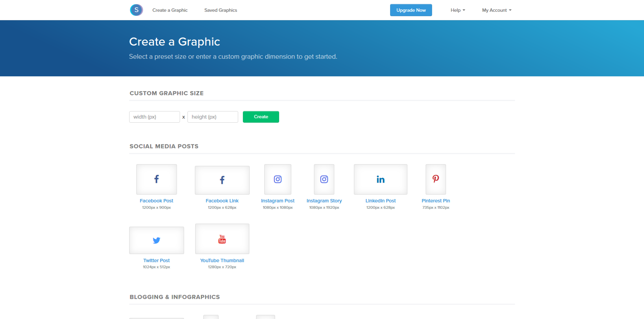This screenshot has width=644, height=319.
Task: Click the Upgrade Now button
Action: pos(411,10)
